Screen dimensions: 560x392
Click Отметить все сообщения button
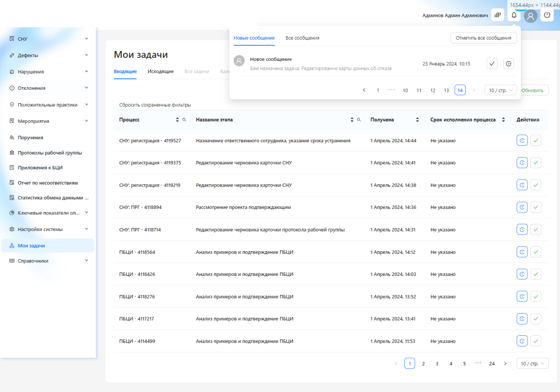[x=483, y=38]
